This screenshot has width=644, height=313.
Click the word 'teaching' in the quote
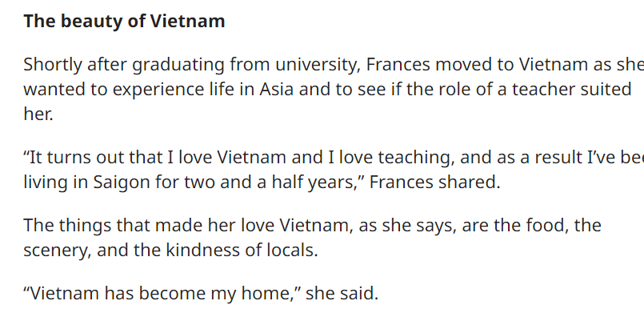[x=416, y=159]
